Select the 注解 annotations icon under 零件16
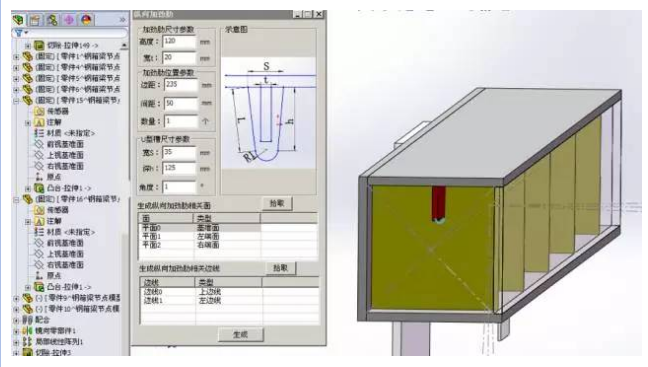648x367 pixels. pyautogui.click(x=39, y=221)
